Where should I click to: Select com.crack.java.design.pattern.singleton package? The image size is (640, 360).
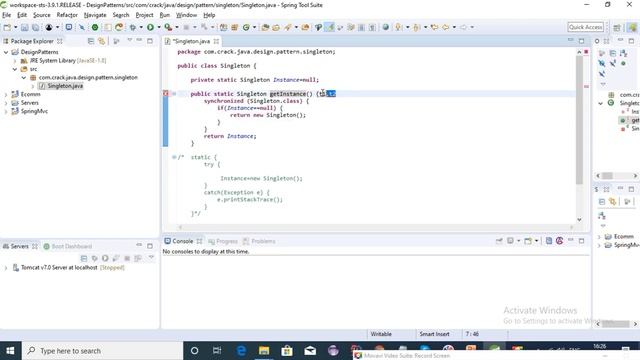coord(84,77)
